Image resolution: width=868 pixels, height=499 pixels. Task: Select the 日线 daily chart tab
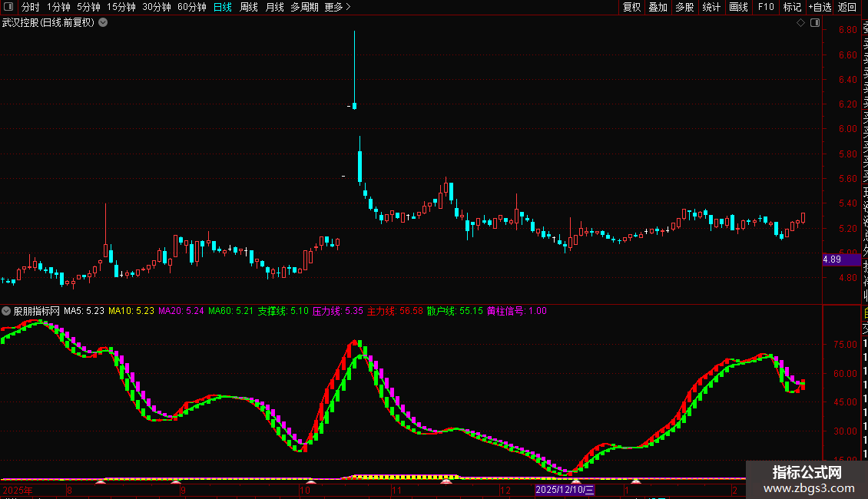(x=223, y=7)
